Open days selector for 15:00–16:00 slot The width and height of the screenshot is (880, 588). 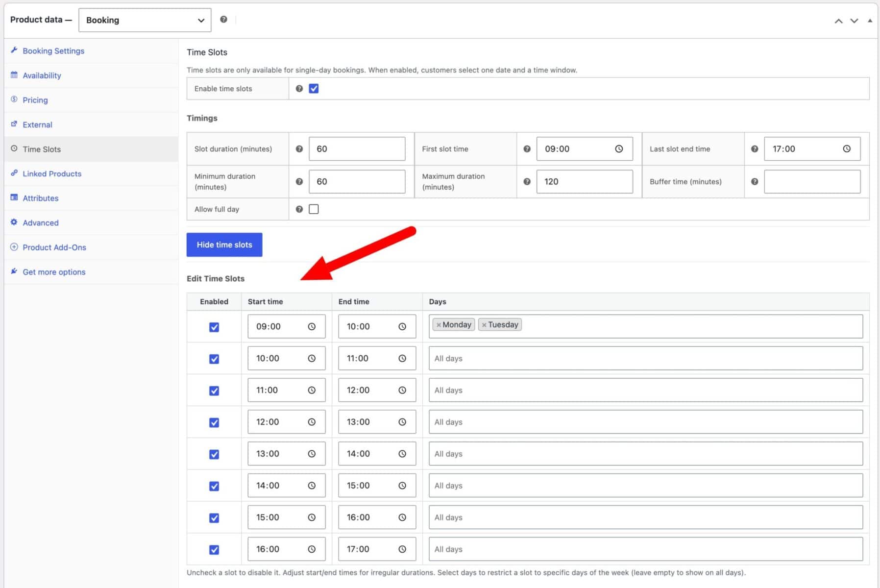(646, 518)
